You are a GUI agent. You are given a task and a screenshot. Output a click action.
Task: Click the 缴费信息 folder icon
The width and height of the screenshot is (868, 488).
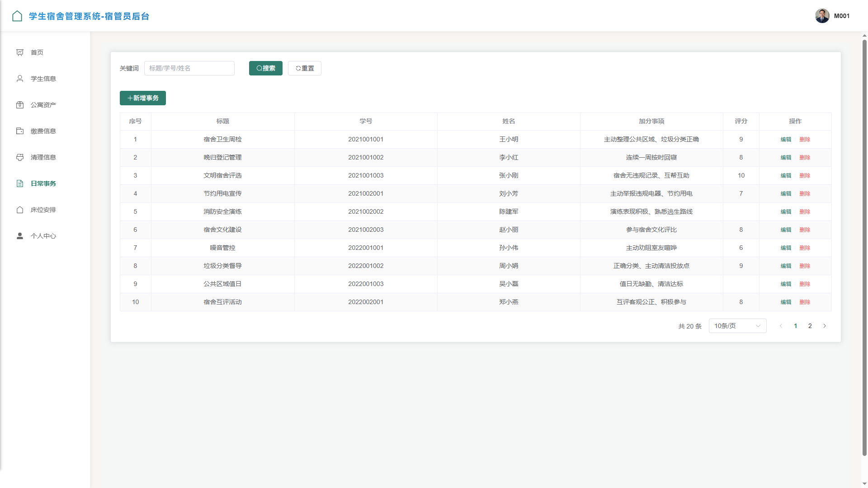(x=20, y=131)
